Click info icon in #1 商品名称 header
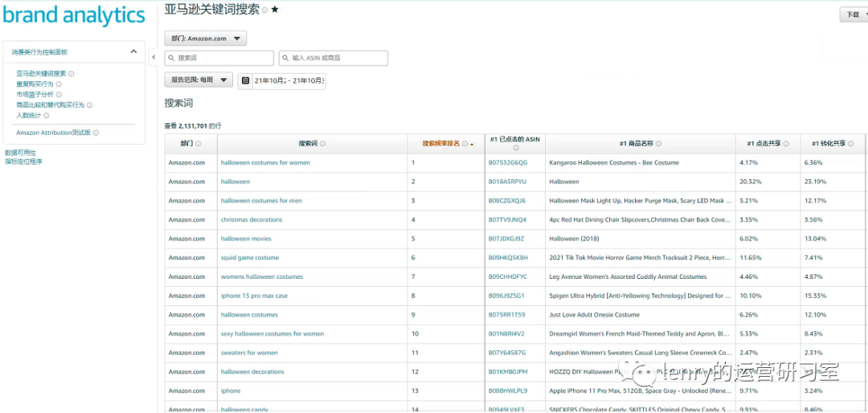 tap(659, 143)
